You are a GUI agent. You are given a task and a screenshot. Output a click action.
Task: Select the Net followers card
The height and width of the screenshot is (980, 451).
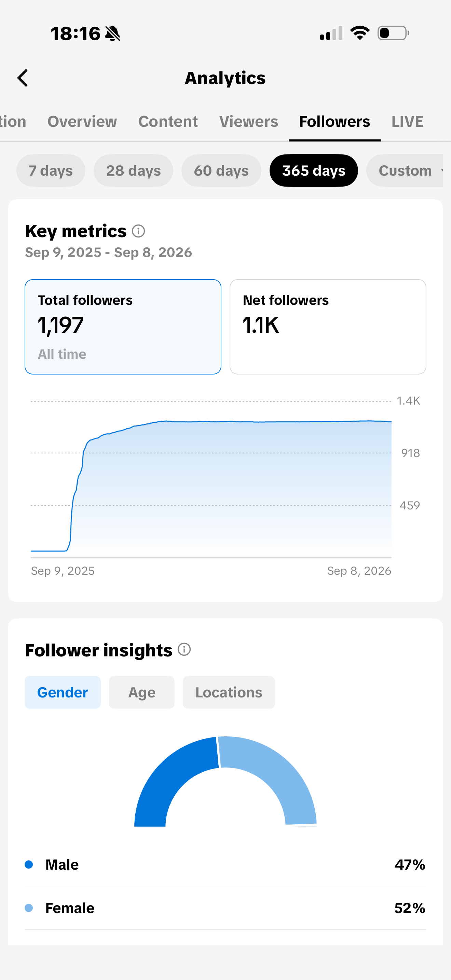[328, 327]
